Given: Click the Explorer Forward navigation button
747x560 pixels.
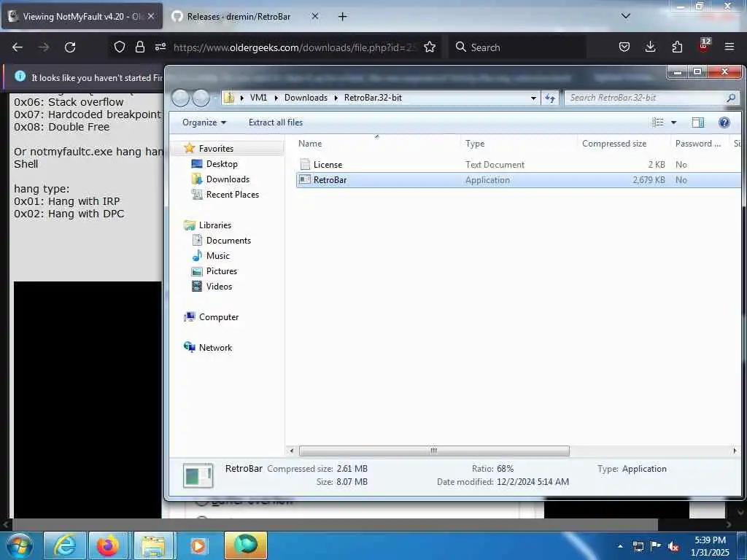Looking at the screenshot, I should coord(201,98).
